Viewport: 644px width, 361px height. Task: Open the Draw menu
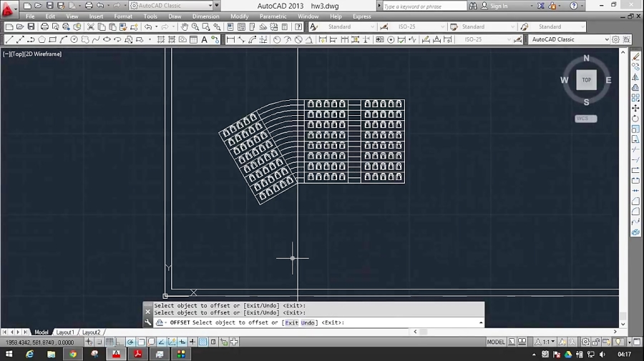click(x=175, y=16)
